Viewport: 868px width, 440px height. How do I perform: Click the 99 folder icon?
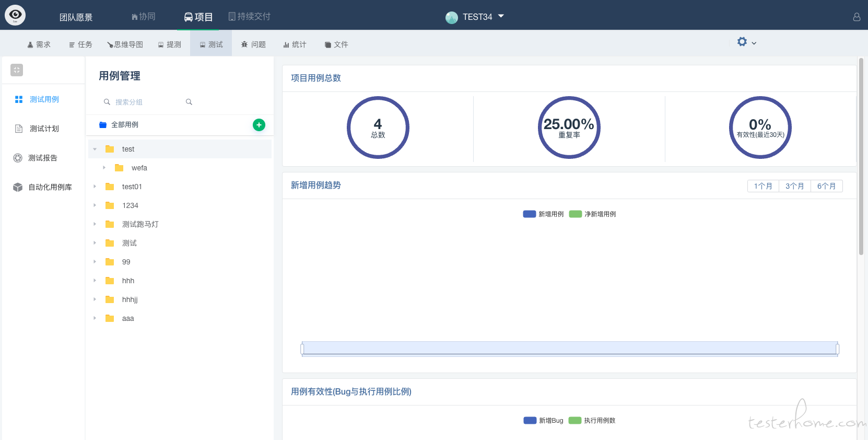110,262
